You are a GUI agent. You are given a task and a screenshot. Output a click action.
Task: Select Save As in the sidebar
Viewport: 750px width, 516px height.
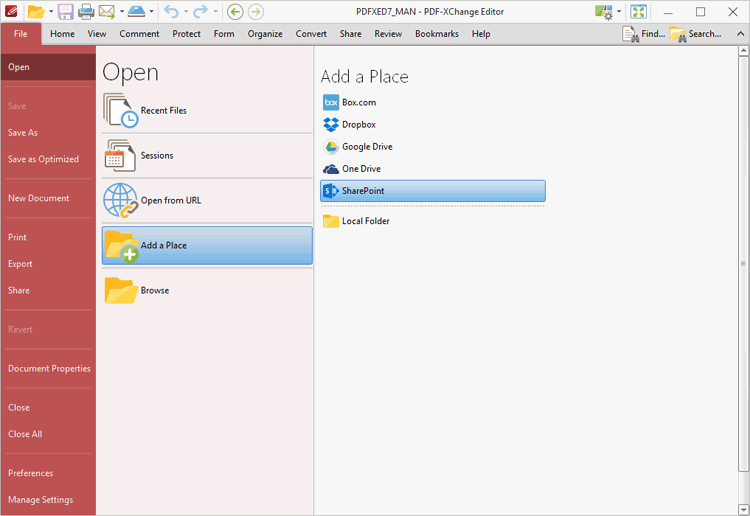click(x=48, y=132)
